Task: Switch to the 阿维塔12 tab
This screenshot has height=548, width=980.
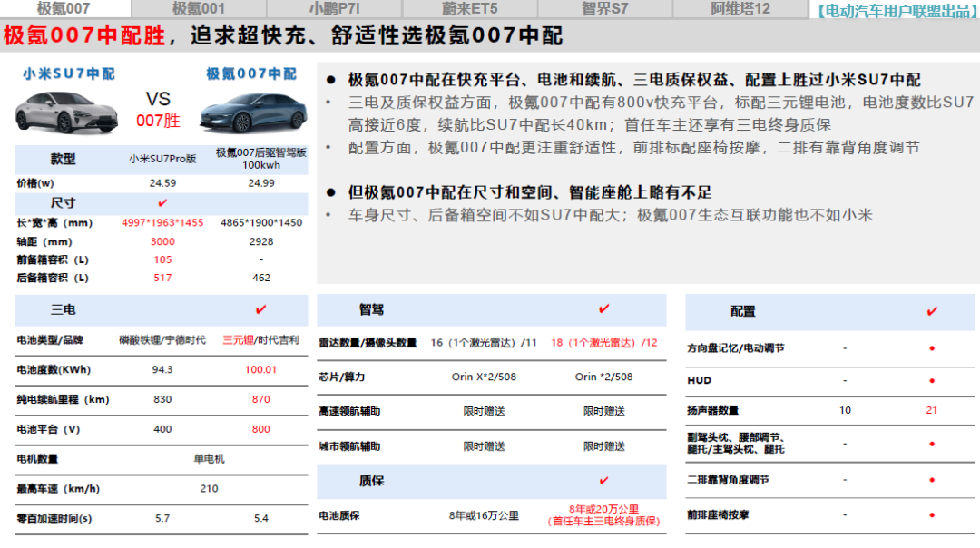Action: coord(740,9)
